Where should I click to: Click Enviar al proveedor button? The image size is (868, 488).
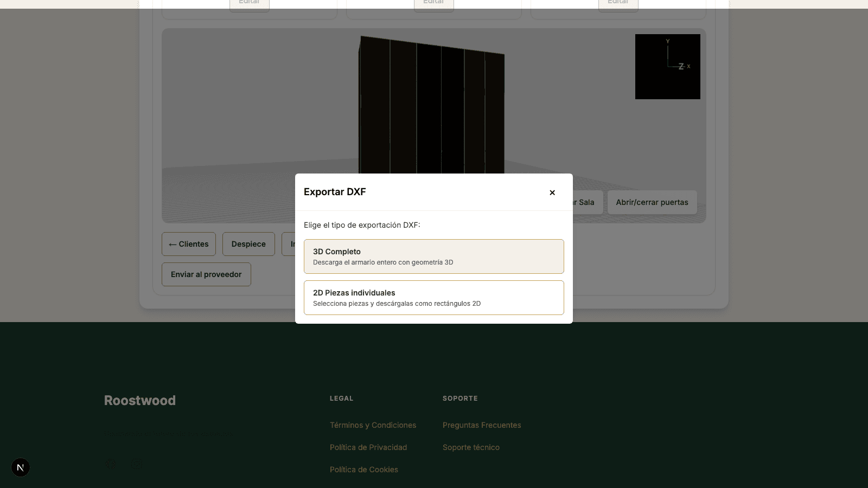tap(206, 274)
